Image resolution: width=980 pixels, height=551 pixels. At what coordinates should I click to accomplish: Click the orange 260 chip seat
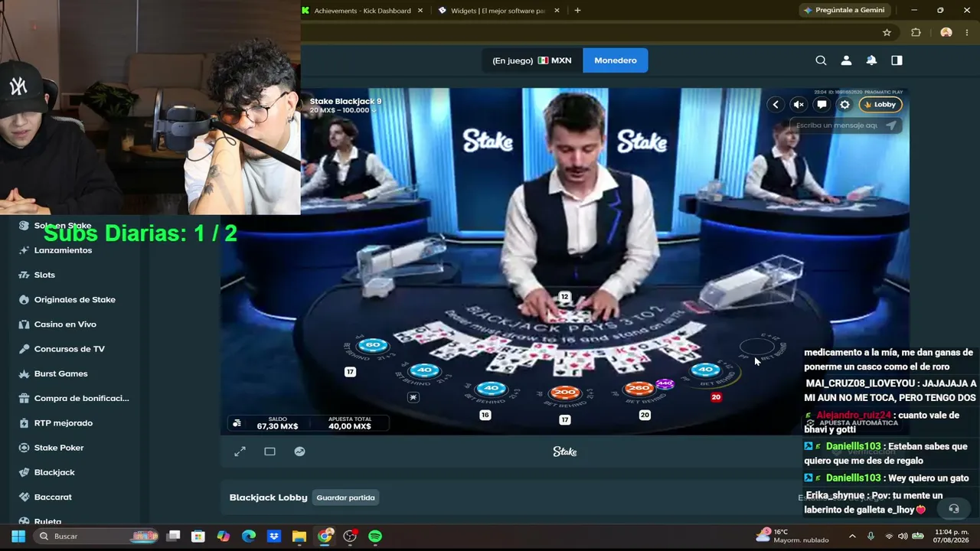pos(638,389)
